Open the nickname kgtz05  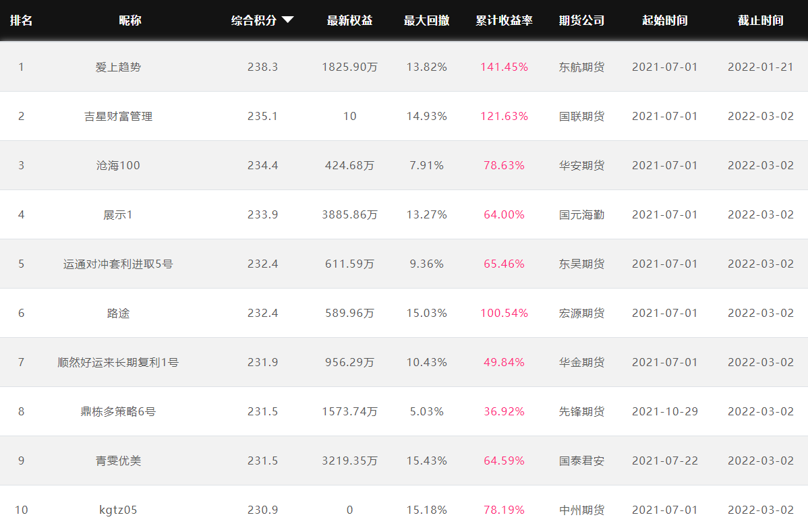[x=118, y=510]
